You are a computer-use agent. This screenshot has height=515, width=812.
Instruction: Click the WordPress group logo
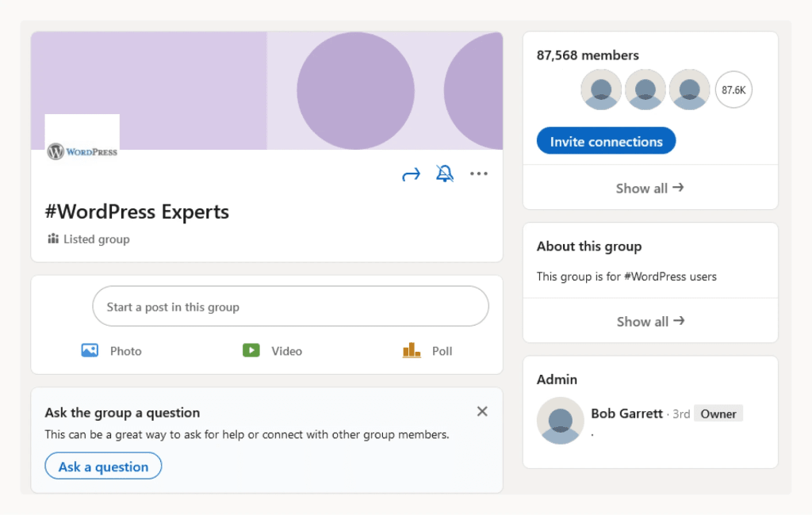tap(82, 137)
